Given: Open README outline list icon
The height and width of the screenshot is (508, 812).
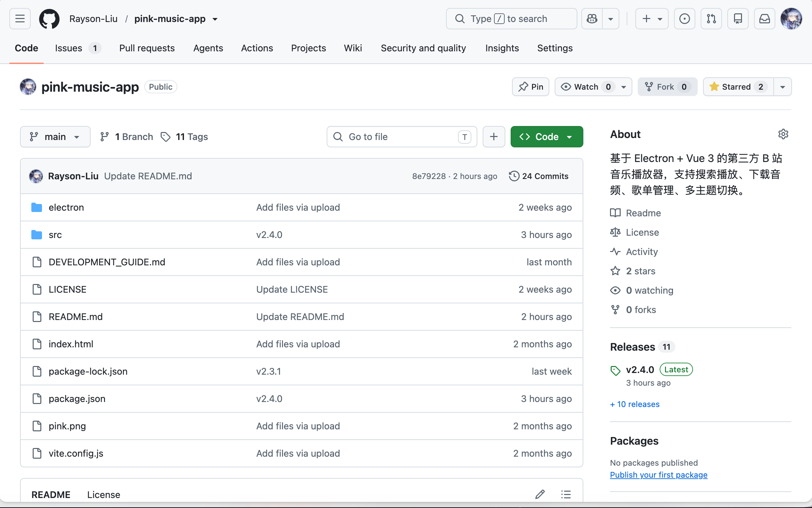Looking at the screenshot, I should point(566,494).
